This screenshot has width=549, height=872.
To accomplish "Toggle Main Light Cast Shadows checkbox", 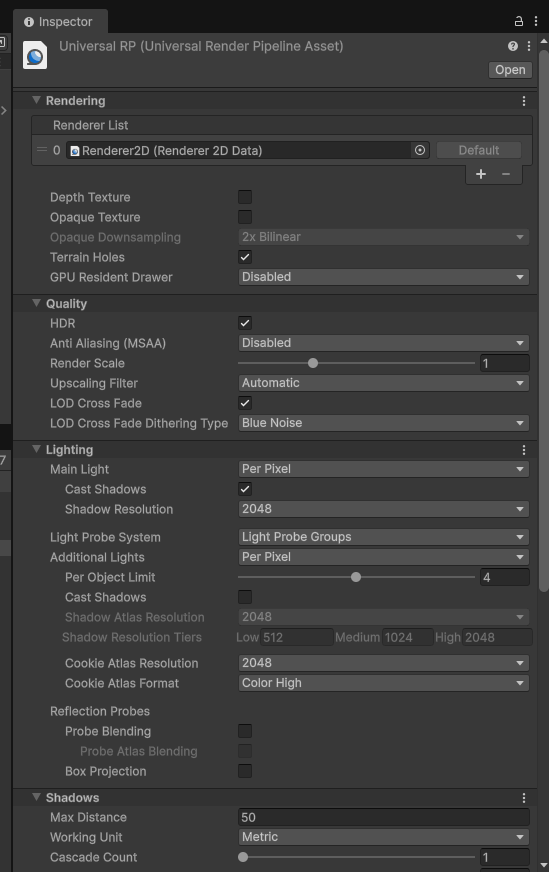I will pyautogui.click(x=245, y=489).
